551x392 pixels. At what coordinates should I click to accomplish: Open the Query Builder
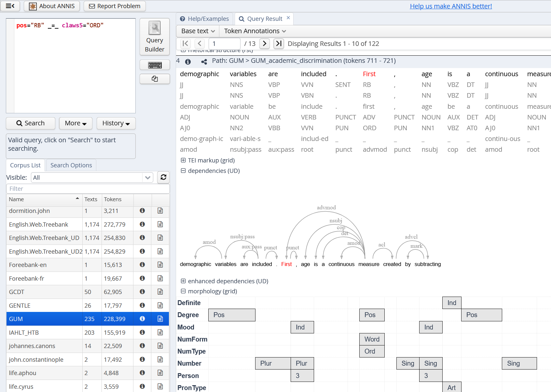tap(155, 36)
